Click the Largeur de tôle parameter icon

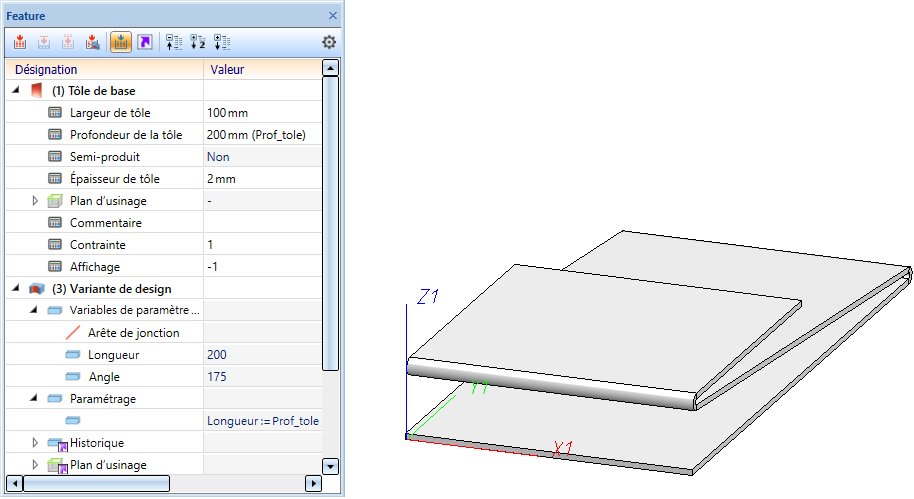click(x=55, y=113)
